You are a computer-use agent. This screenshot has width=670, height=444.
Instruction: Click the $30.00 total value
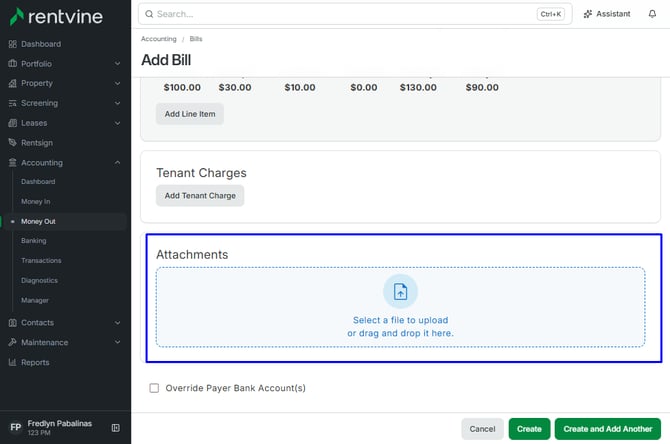tap(235, 88)
